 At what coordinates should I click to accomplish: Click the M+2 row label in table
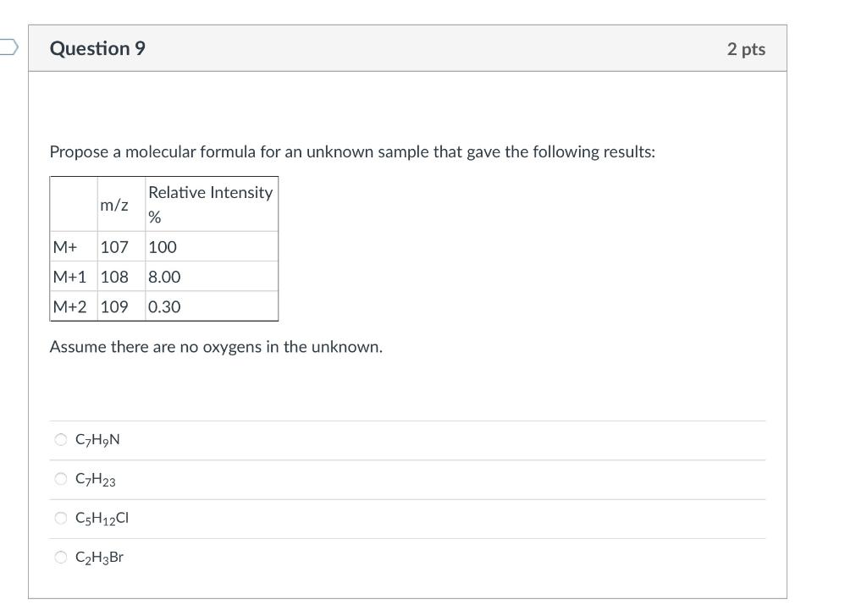[x=68, y=307]
